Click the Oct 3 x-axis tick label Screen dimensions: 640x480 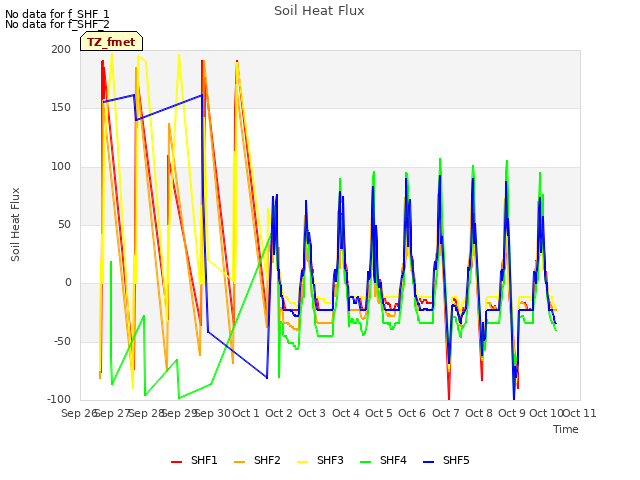(x=312, y=413)
